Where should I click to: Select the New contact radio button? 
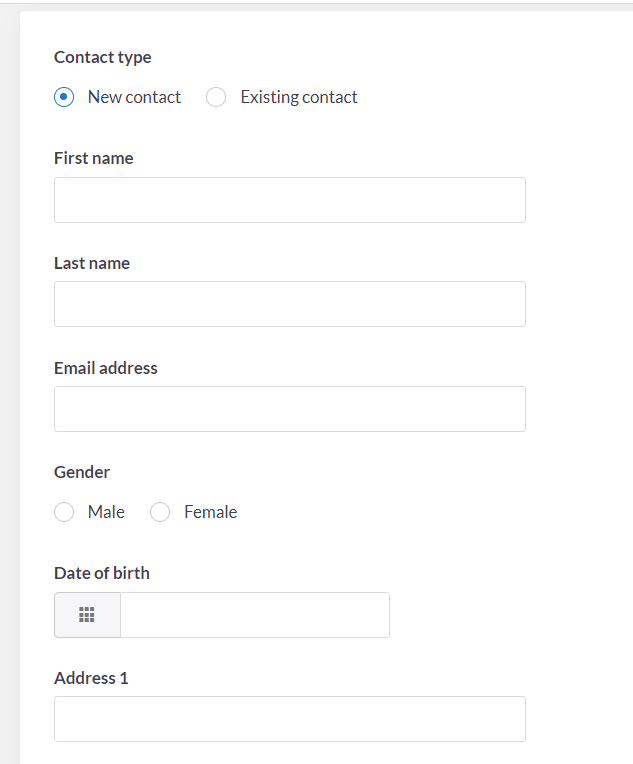(x=64, y=97)
